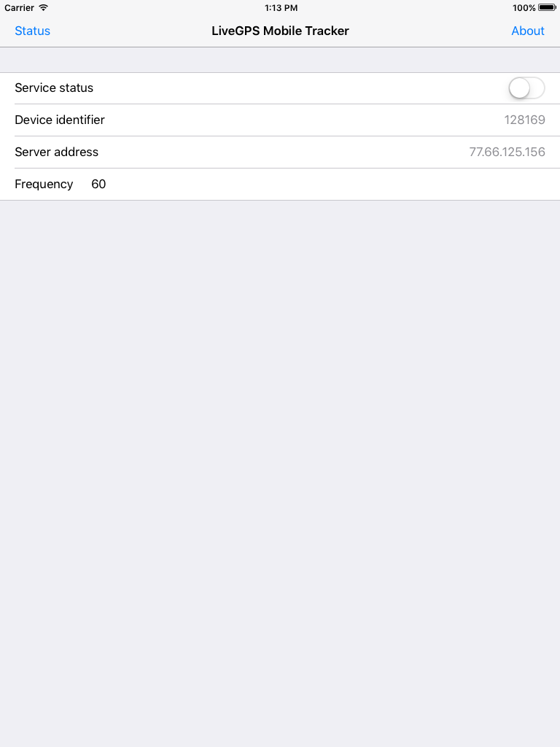Tap the Wi-Fi signal icon
The height and width of the screenshot is (747, 560).
[x=42, y=8]
